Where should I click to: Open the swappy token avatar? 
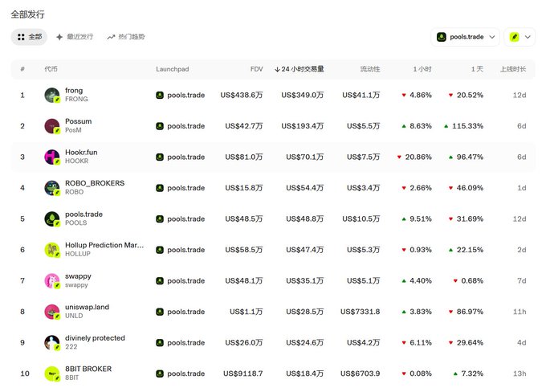pos(52,281)
